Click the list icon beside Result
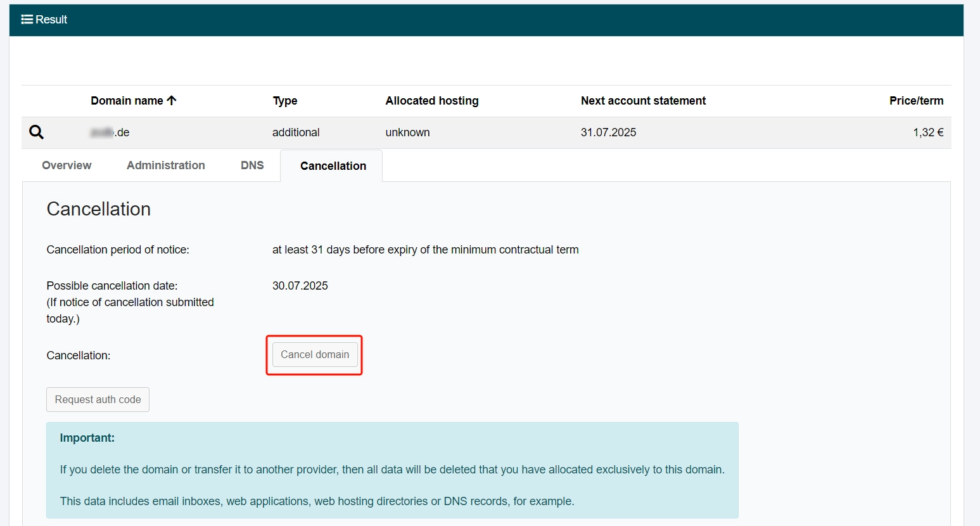This screenshot has height=526, width=980. [27, 20]
